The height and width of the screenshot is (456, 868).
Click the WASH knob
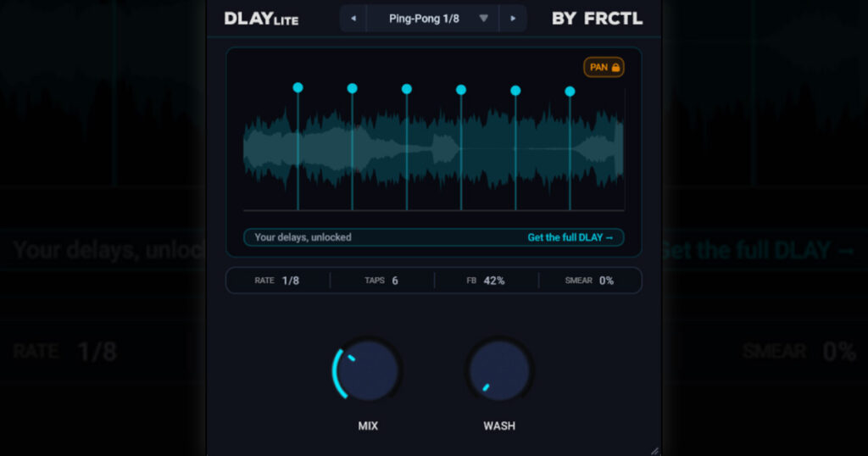click(x=499, y=370)
